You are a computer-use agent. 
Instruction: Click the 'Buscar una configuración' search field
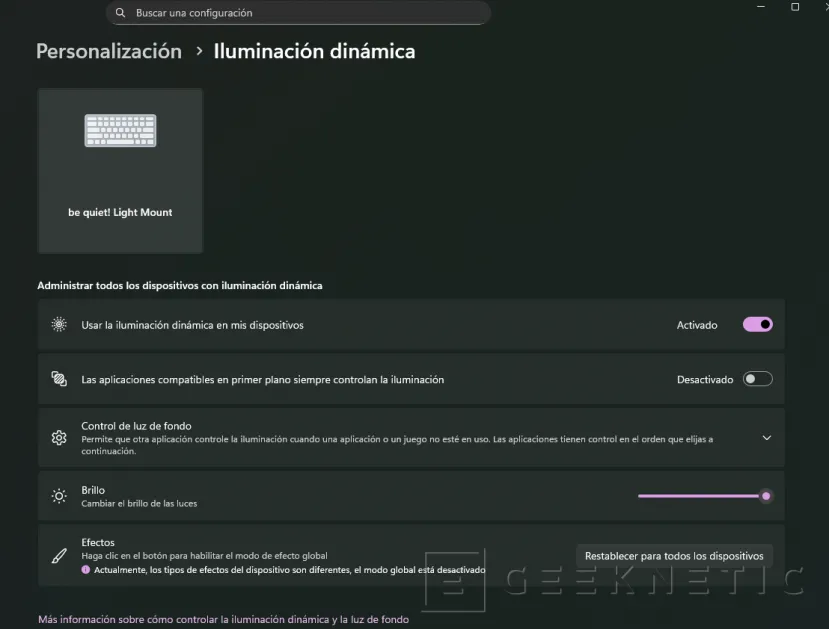pyautogui.click(x=300, y=13)
